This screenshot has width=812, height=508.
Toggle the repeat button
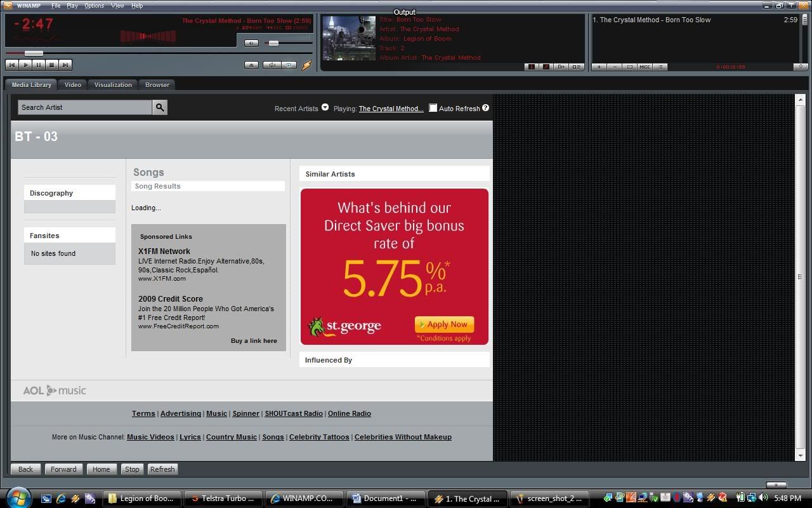tap(289, 65)
